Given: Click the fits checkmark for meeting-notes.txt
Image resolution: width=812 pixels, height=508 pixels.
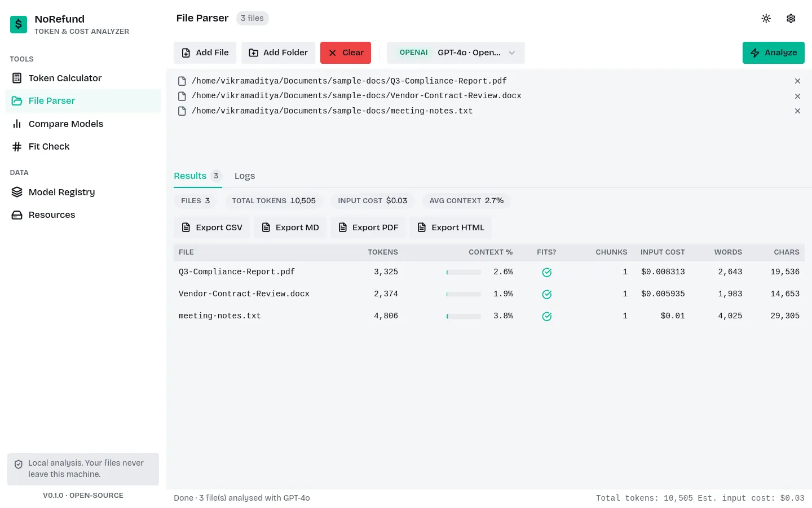Looking at the screenshot, I should coord(546,317).
